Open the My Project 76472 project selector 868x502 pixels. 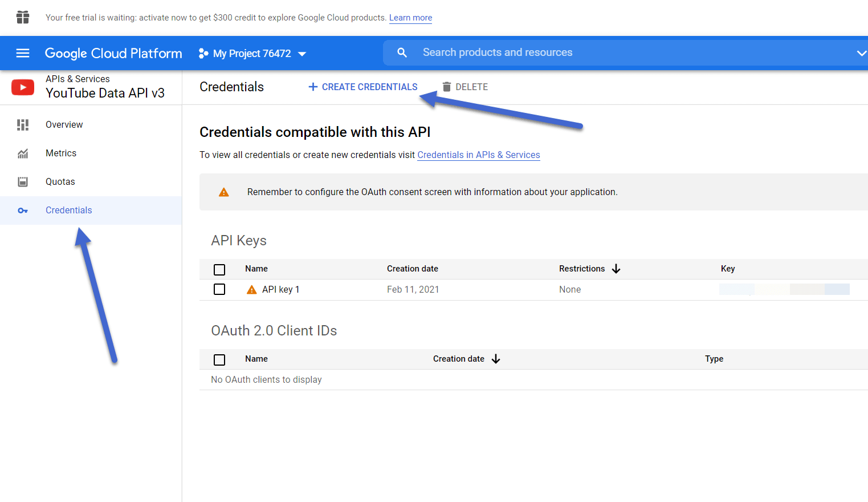tap(252, 54)
